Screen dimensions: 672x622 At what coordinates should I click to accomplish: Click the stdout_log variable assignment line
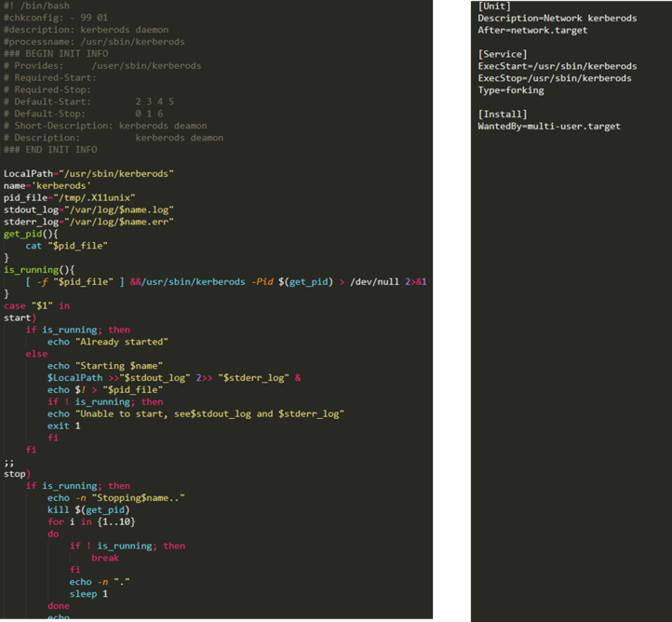(88, 210)
